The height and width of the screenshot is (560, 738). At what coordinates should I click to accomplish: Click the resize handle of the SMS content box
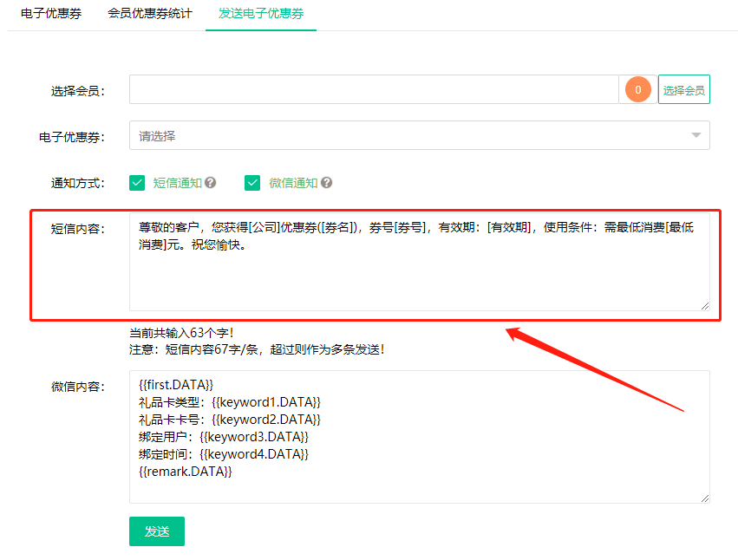[x=705, y=305]
